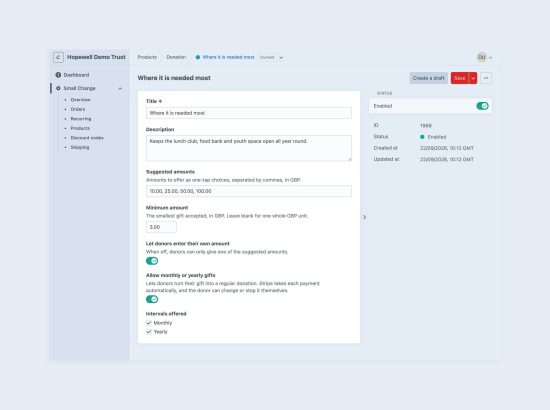This screenshot has height=410, width=550.
Task: Click the Save button
Action: 460,78
